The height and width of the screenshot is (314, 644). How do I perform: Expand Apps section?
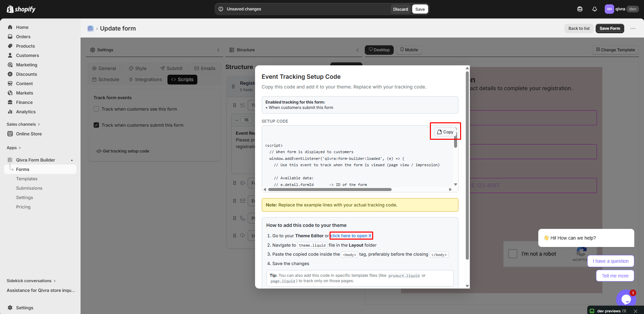[14, 148]
